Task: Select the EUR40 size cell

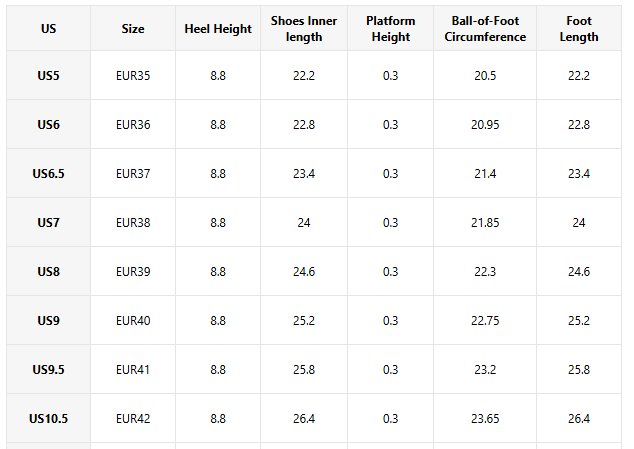Action: (133, 320)
